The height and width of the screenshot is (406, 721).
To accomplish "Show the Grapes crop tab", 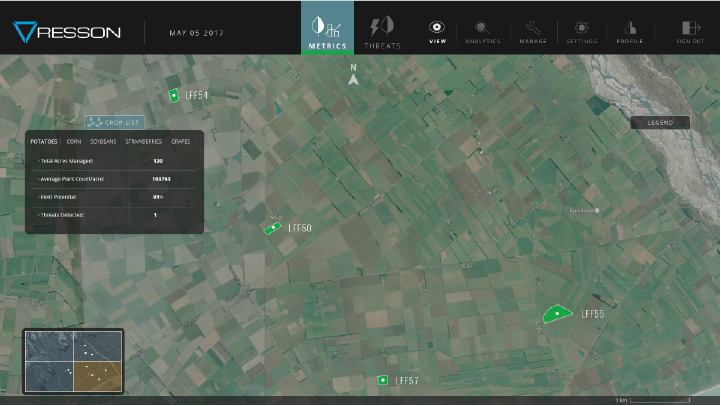I will pyautogui.click(x=181, y=142).
